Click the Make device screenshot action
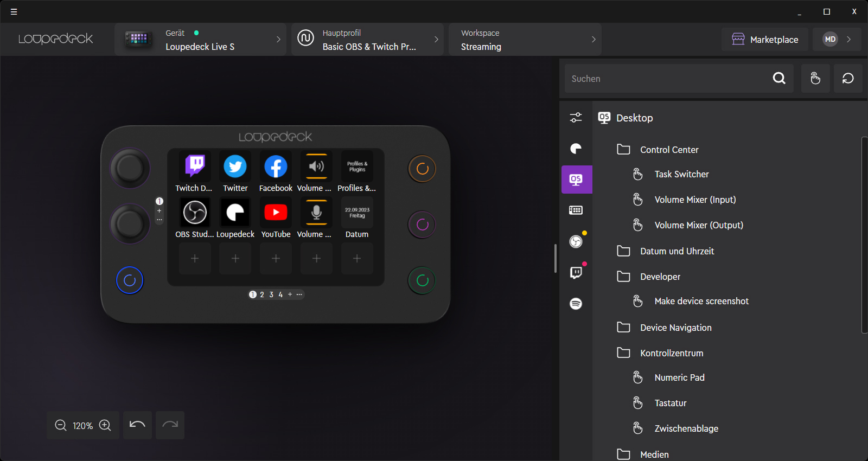 point(701,301)
